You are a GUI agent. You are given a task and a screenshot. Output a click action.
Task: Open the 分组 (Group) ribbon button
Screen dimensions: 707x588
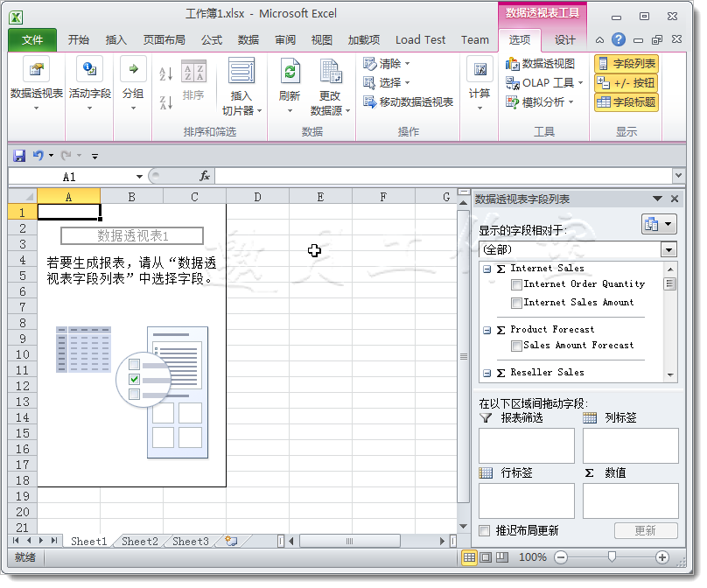[133, 83]
